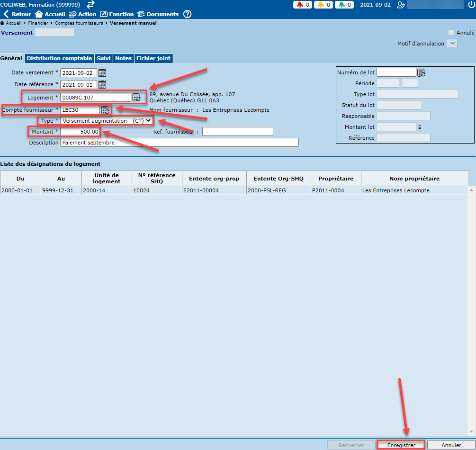Click the red alert notification counter
This screenshot has height=450, width=476.
pos(303,5)
